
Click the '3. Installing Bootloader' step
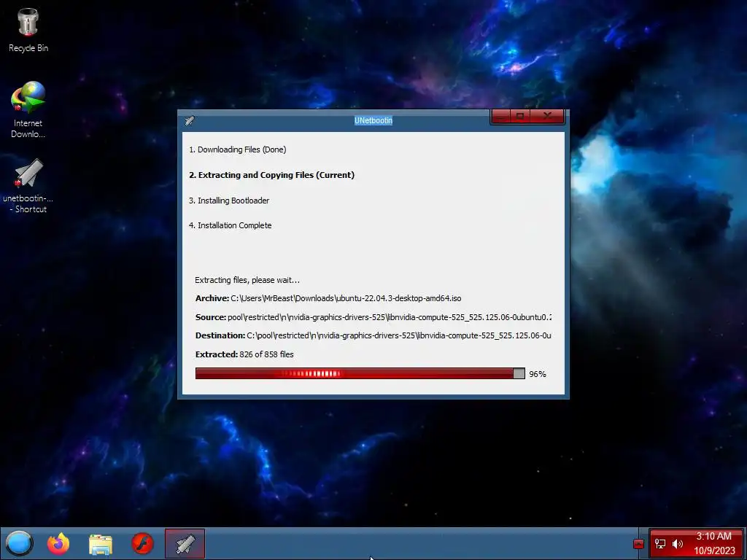(x=228, y=201)
